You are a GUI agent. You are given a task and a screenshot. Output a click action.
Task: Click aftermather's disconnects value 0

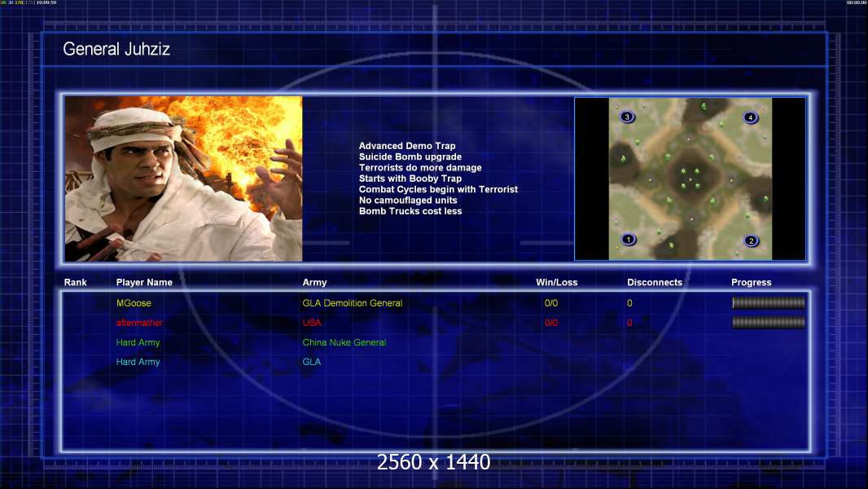[629, 323]
